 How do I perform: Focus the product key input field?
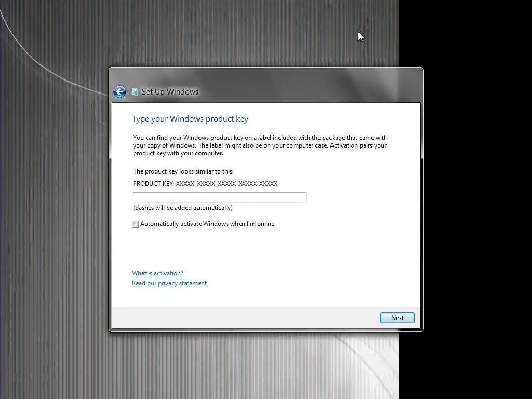coord(219,197)
